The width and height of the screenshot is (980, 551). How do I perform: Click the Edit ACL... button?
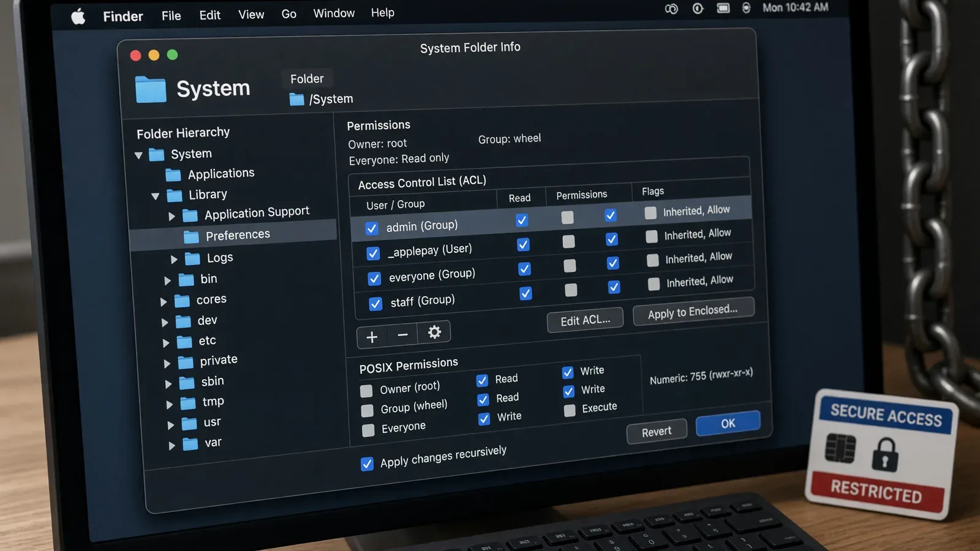coord(585,320)
